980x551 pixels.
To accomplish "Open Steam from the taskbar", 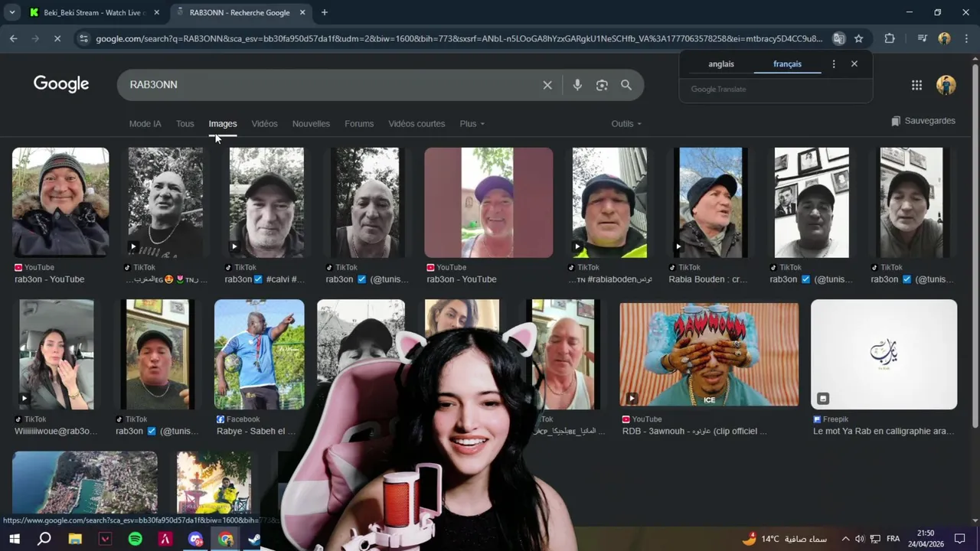I will pos(255,539).
